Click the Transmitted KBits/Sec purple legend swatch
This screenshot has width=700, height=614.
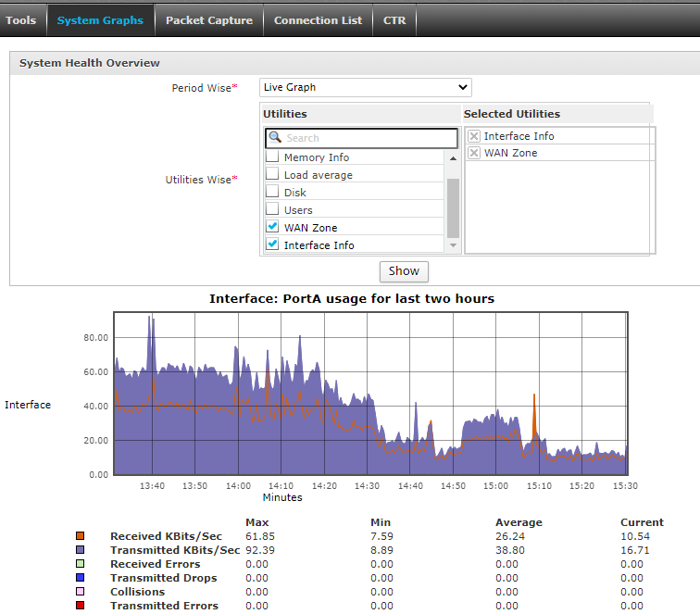point(81,550)
